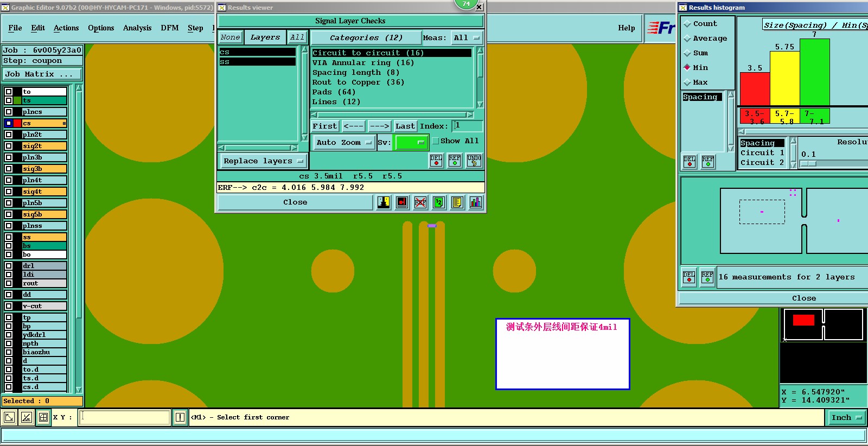This screenshot has height=446, width=868.
Task: Select Circuit to circuit (16) category
Action: coord(392,53)
